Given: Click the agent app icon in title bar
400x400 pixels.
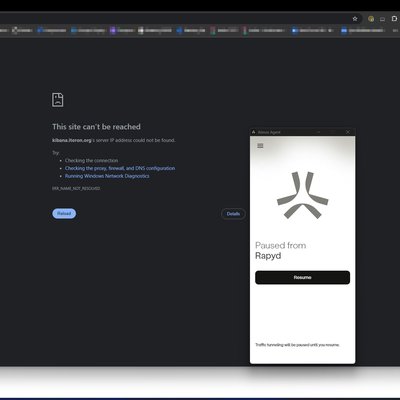Looking at the screenshot, I should 253,132.
